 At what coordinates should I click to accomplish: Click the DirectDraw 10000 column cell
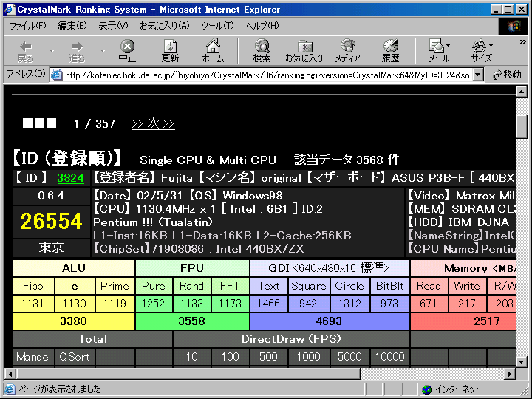(x=390, y=357)
